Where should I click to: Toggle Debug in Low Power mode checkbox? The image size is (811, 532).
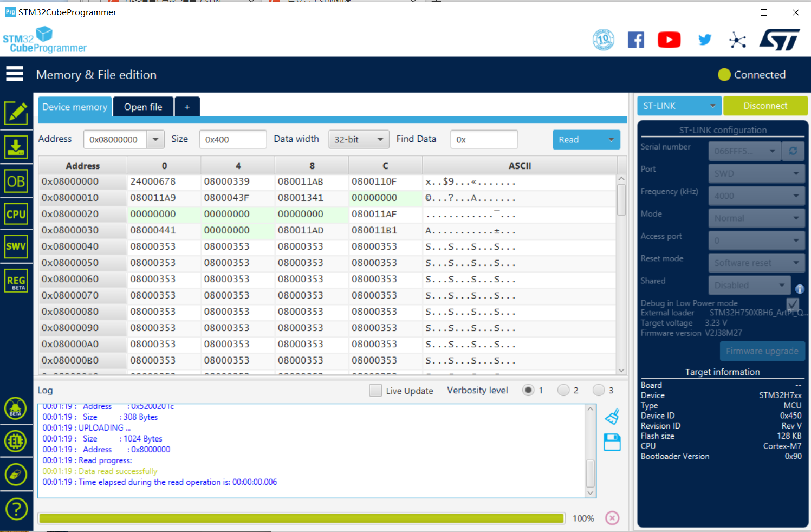[x=792, y=303]
